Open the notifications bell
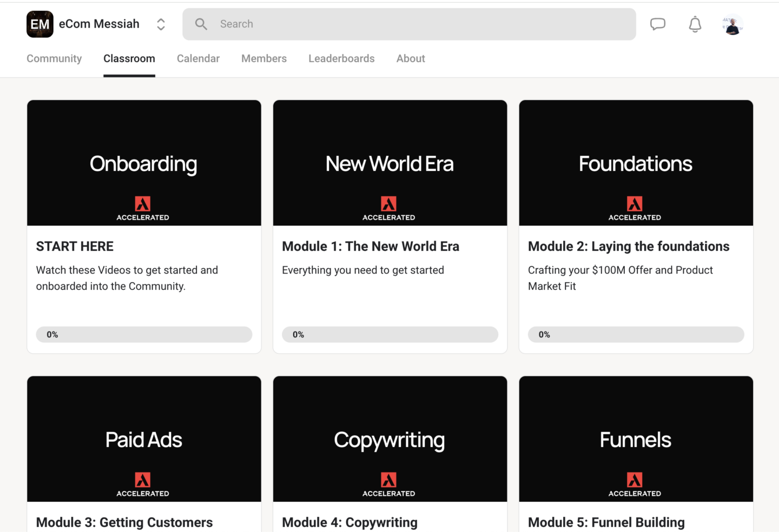This screenshot has height=532, width=779. click(695, 24)
